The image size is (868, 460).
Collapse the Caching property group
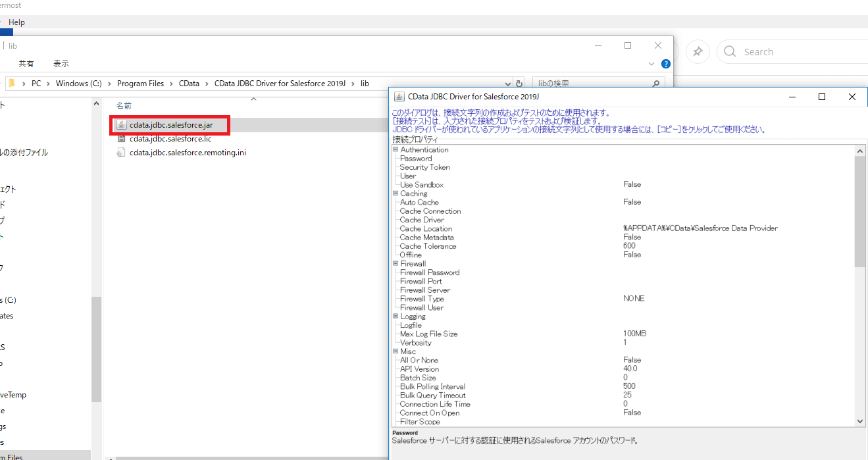pos(396,193)
